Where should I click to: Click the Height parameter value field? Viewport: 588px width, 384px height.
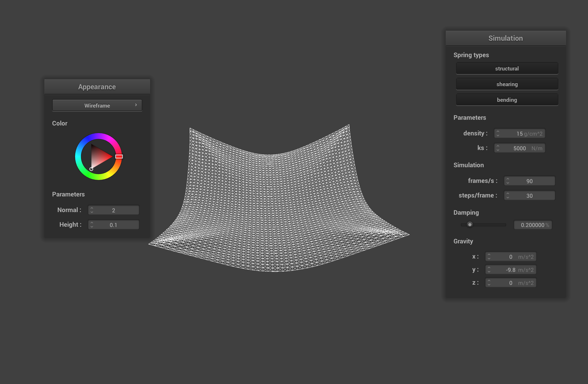pyautogui.click(x=114, y=225)
